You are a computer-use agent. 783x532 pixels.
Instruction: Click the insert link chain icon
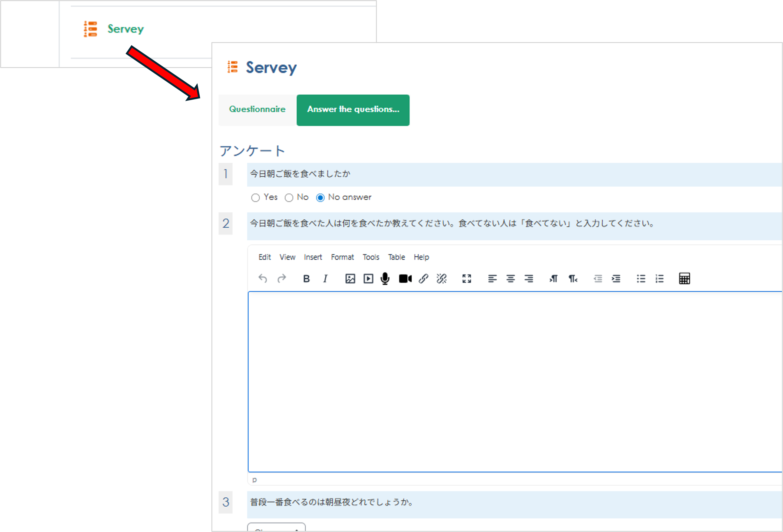(424, 279)
